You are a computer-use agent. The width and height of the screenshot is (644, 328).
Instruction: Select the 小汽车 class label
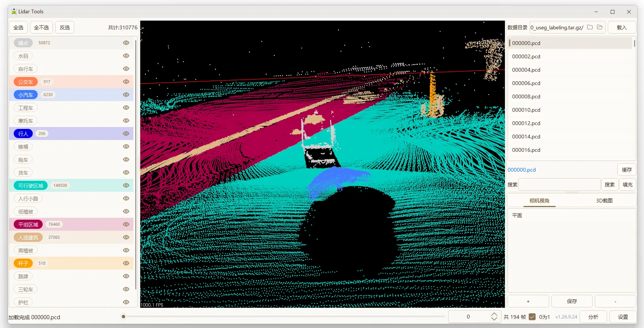click(26, 95)
